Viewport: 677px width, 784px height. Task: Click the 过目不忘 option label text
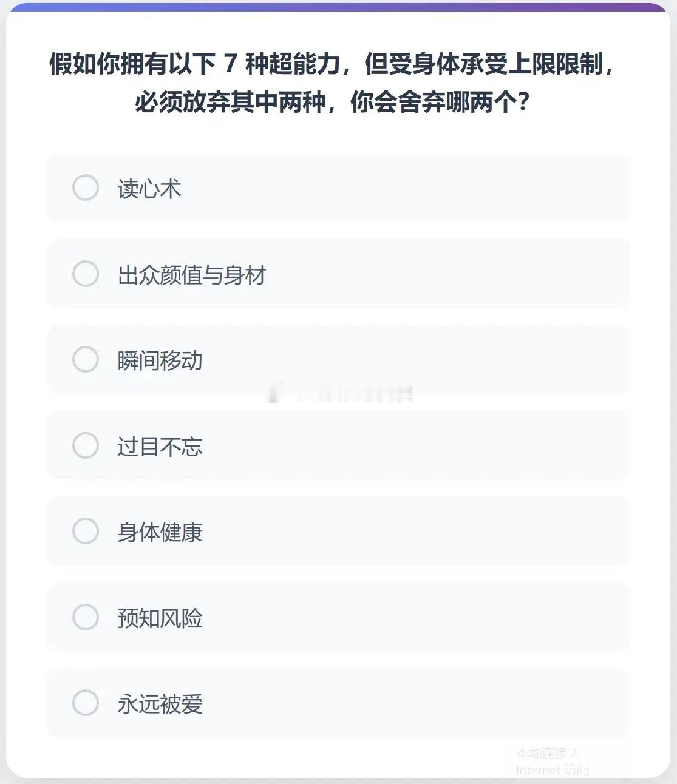coord(160,447)
